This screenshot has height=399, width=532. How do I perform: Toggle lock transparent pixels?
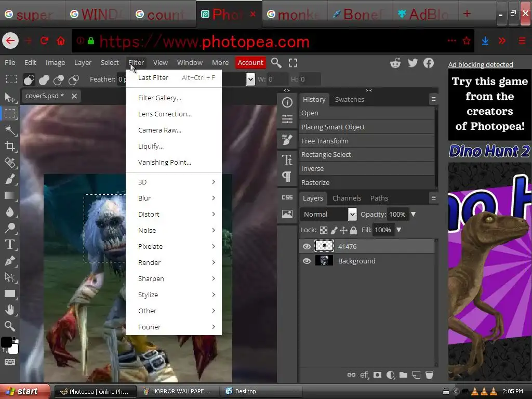pos(324,230)
